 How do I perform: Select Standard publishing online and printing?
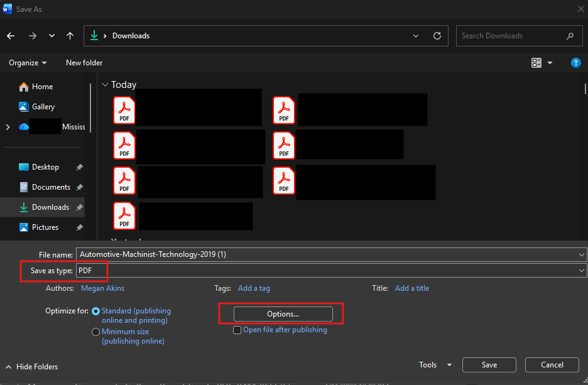coord(95,311)
